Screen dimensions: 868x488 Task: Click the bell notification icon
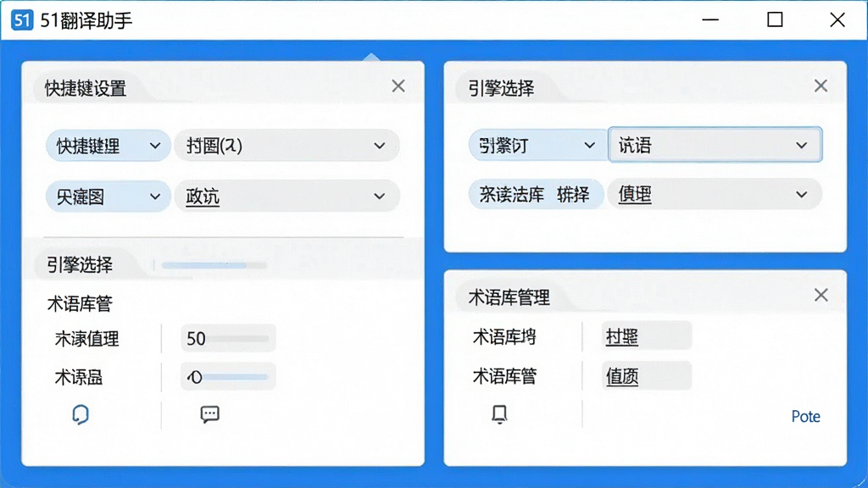click(x=499, y=413)
